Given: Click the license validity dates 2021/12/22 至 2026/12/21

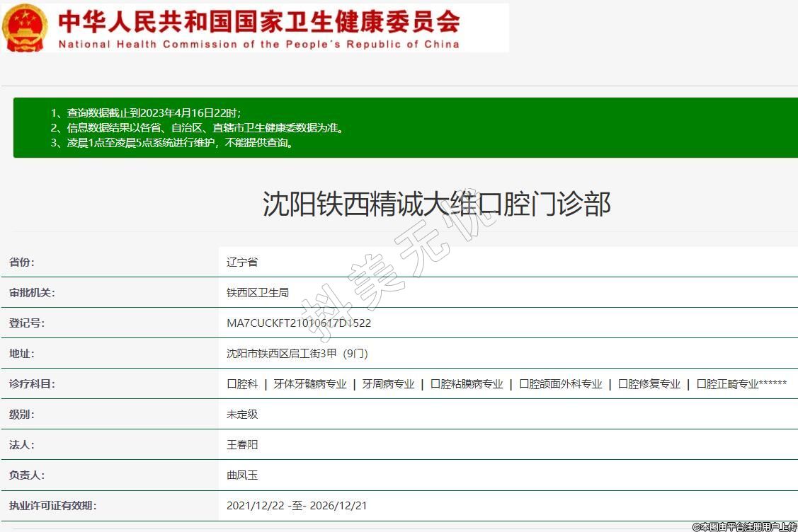Looking at the screenshot, I should (297, 506).
